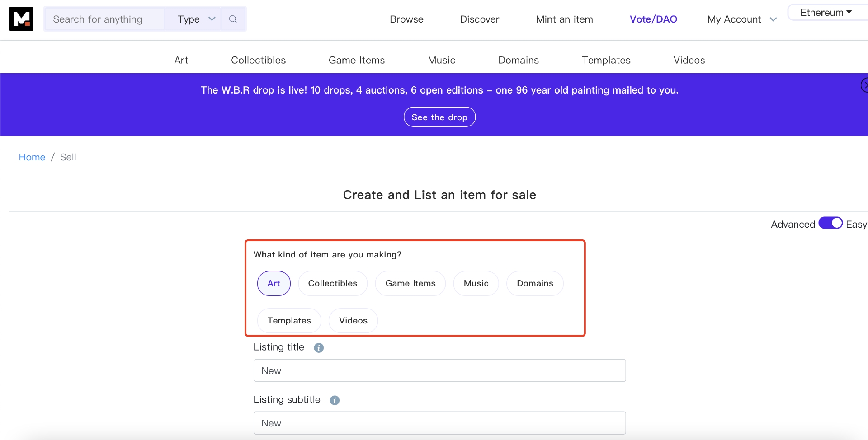
Task: Select the Domains item type pill
Action: 535,283
